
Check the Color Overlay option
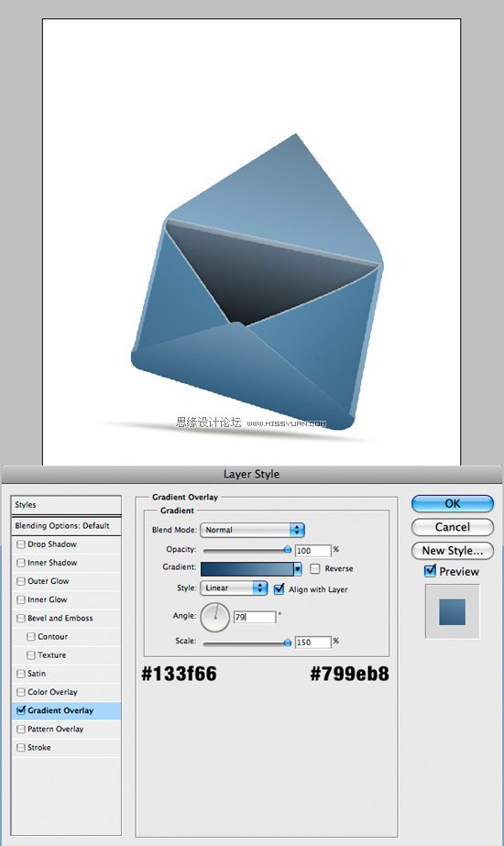(21, 692)
